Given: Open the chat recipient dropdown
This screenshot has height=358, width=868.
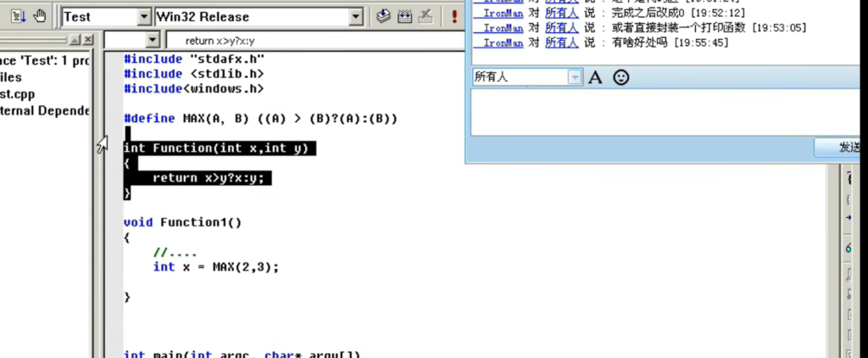Looking at the screenshot, I should pos(575,77).
